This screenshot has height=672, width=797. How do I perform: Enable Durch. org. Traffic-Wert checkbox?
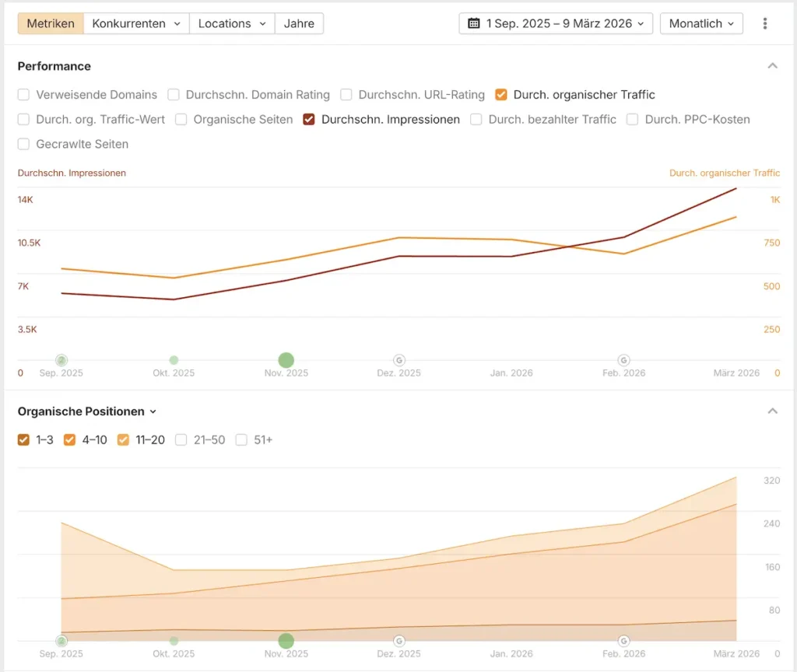pos(23,119)
